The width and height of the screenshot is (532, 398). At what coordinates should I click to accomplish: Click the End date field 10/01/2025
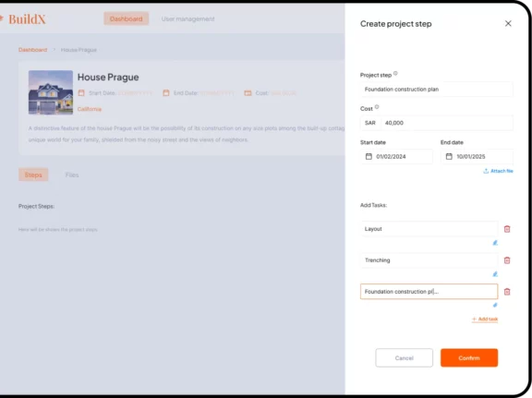coord(477,156)
